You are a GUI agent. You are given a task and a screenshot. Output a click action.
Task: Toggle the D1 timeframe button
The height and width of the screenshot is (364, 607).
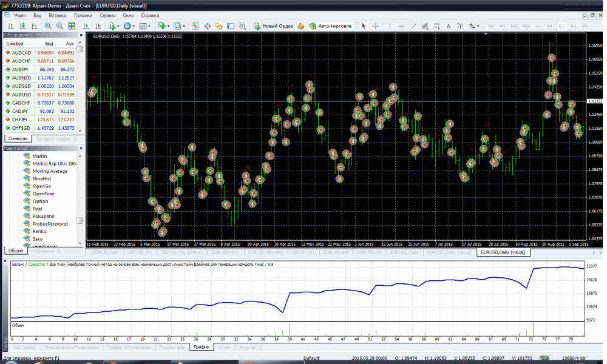pos(561,26)
